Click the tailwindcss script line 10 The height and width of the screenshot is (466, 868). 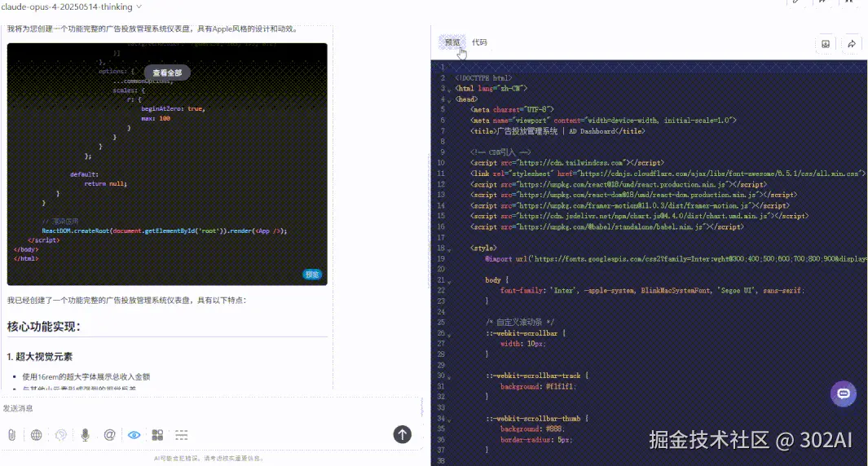point(567,163)
